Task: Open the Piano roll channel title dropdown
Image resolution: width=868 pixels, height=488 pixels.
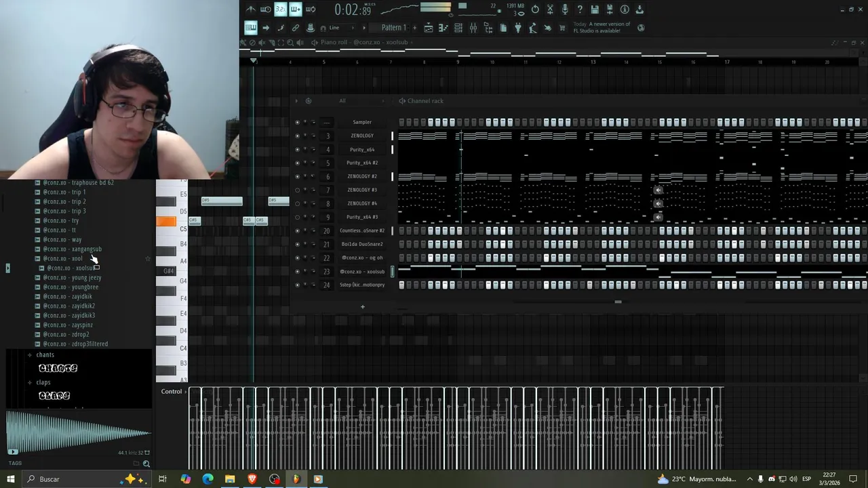Action: click(366, 42)
